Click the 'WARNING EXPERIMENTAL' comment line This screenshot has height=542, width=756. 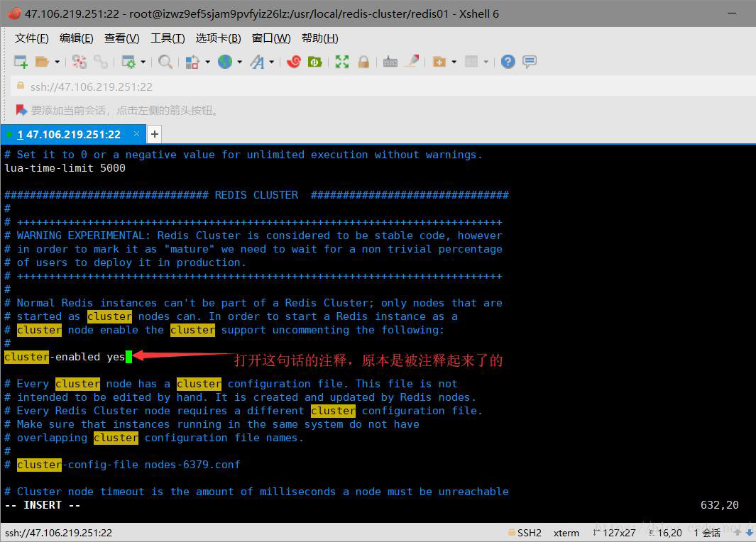coord(253,236)
